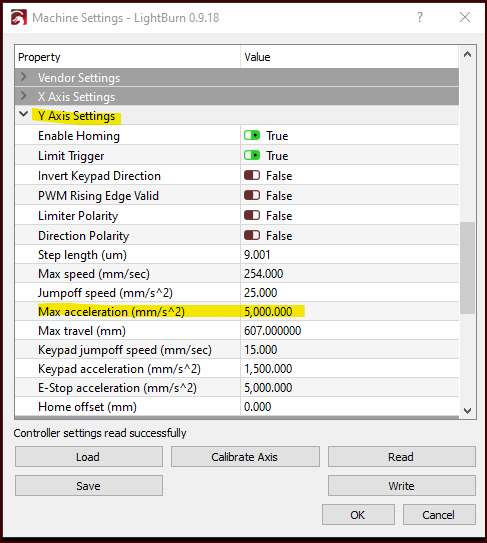487x543 pixels.
Task: Read settings from controller
Action: [402, 457]
